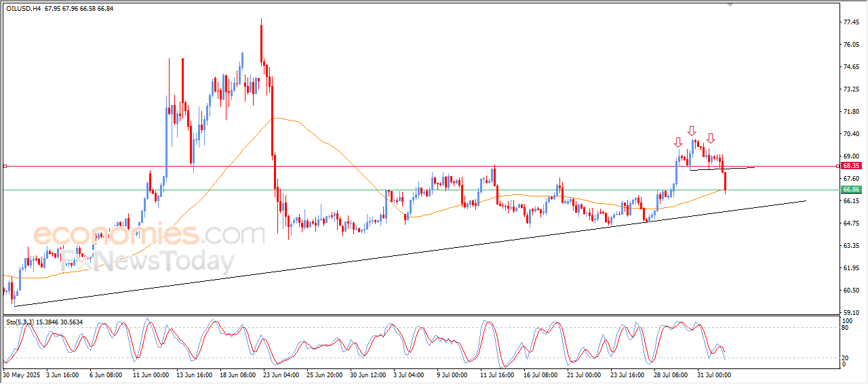The width and height of the screenshot is (868, 384).
Task: Click the 3 Jun 16:00 time label
Action: pyautogui.click(x=62, y=374)
